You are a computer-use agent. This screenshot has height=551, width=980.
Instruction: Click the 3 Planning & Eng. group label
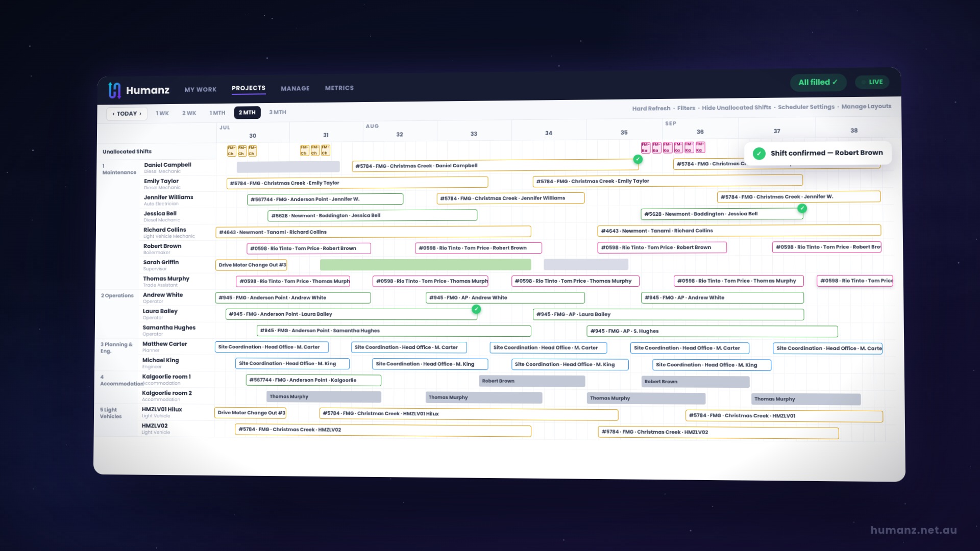click(116, 347)
